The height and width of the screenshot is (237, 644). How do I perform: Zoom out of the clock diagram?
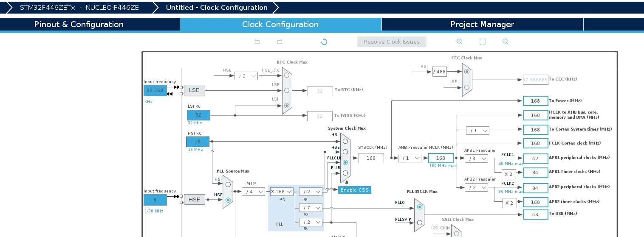(505, 42)
